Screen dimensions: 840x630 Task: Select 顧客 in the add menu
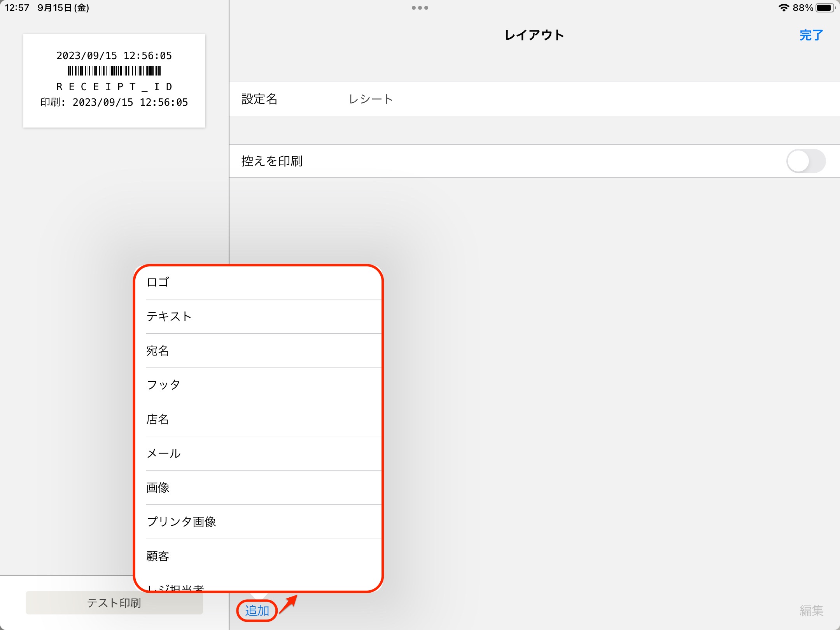(x=258, y=556)
